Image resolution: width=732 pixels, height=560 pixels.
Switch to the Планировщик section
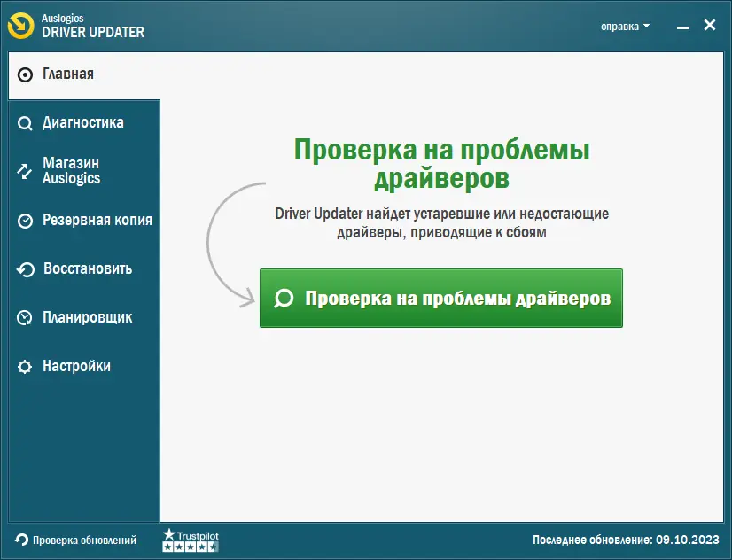[84, 318]
